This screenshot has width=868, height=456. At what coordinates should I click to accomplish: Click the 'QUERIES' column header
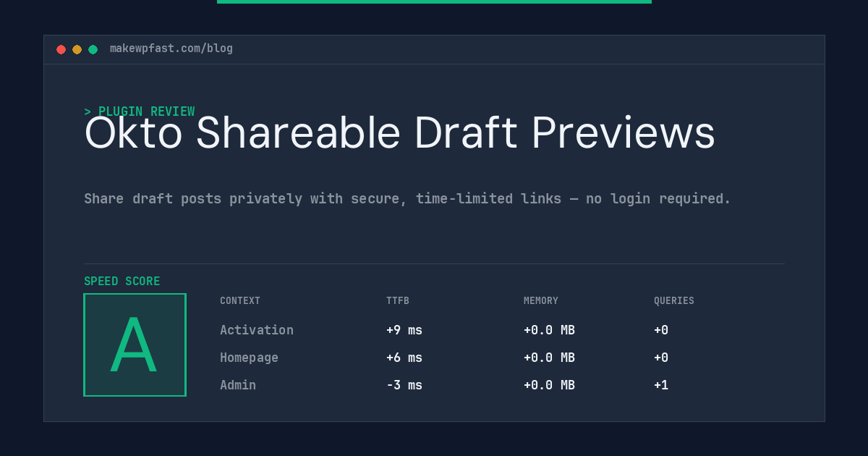(x=674, y=300)
